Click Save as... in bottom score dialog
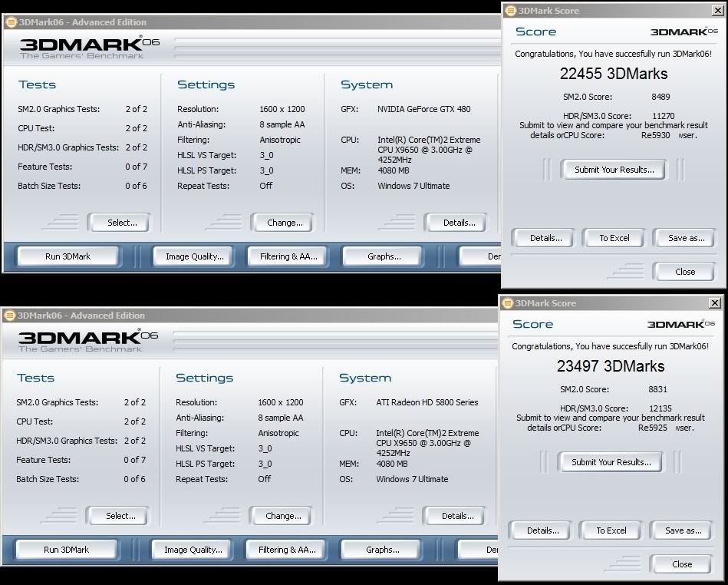Viewport: 728px width, 585px height. coord(681,530)
